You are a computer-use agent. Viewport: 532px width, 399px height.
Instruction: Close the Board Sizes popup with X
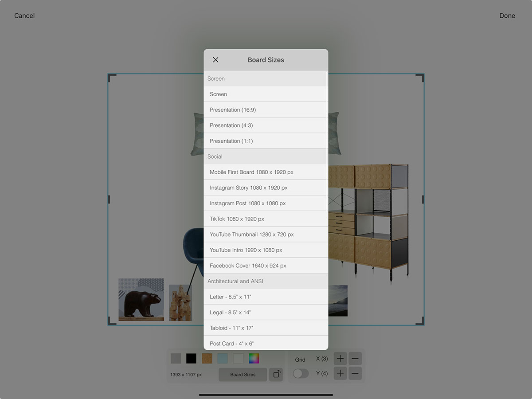click(215, 60)
